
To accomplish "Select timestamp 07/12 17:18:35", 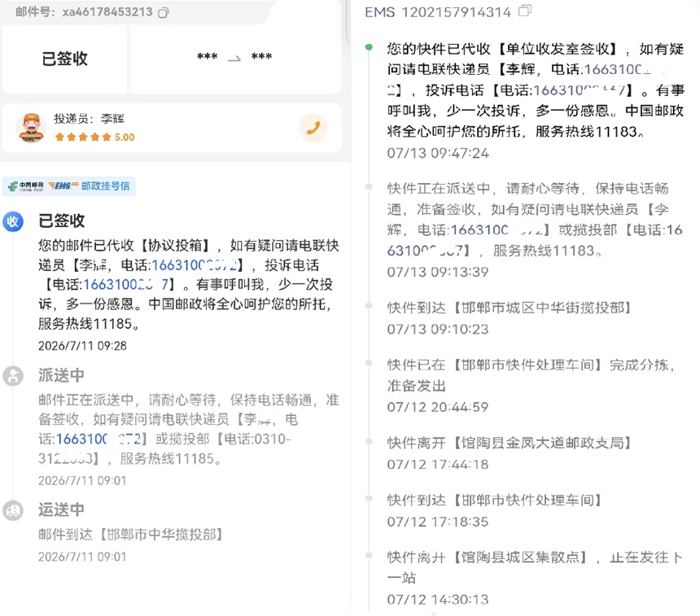I will [438, 522].
